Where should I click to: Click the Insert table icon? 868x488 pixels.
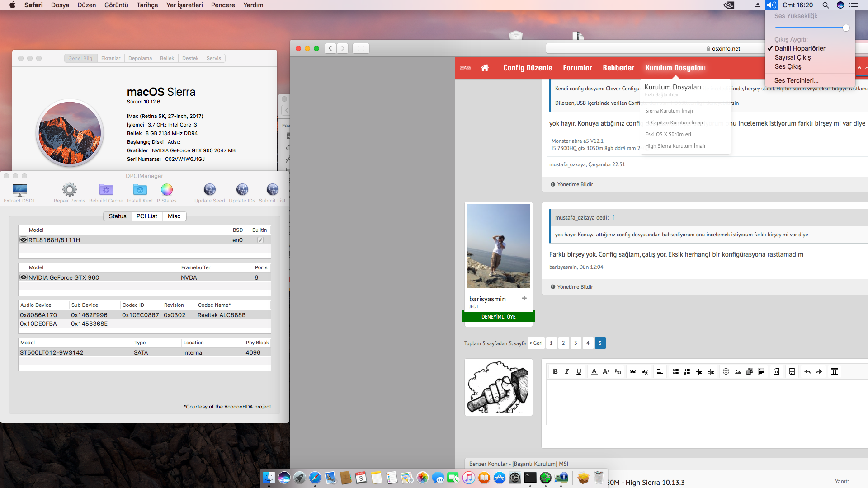[x=835, y=371]
